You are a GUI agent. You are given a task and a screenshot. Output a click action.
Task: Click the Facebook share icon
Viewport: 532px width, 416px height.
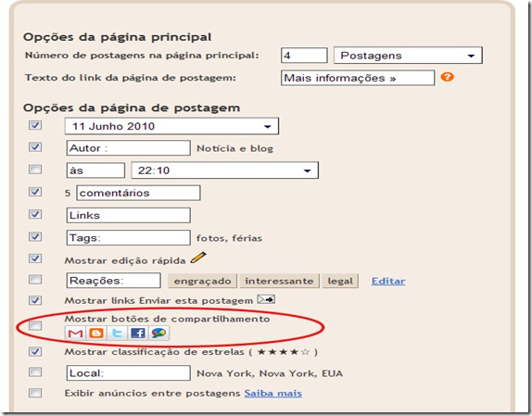click(x=138, y=334)
